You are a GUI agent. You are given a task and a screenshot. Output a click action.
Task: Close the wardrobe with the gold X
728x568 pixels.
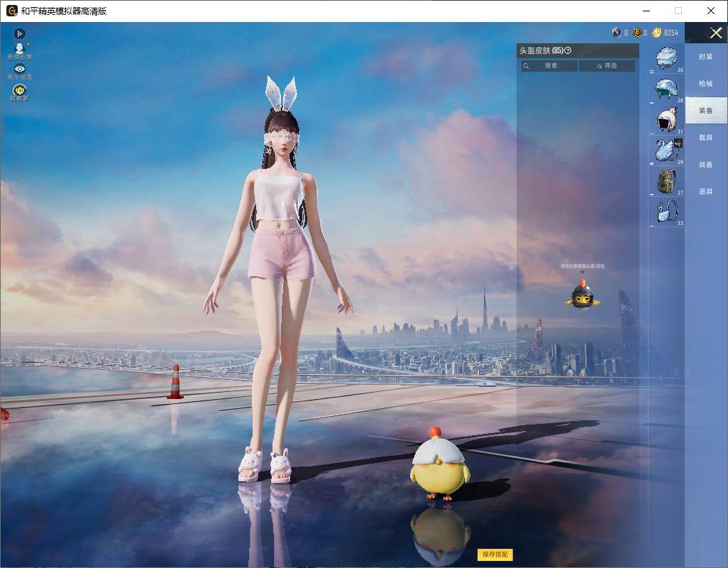pyautogui.click(x=715, y=33)
